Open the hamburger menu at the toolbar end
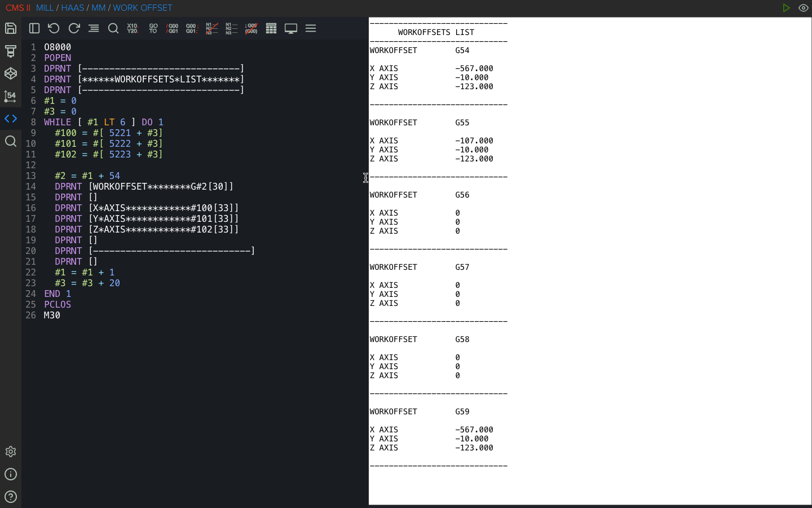 311,28
